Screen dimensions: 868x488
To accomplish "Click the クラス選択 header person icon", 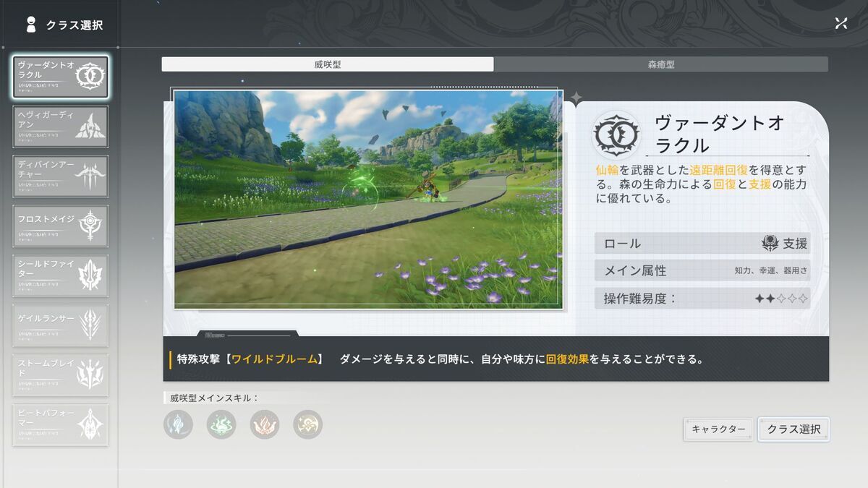I will tap(30, 25).
